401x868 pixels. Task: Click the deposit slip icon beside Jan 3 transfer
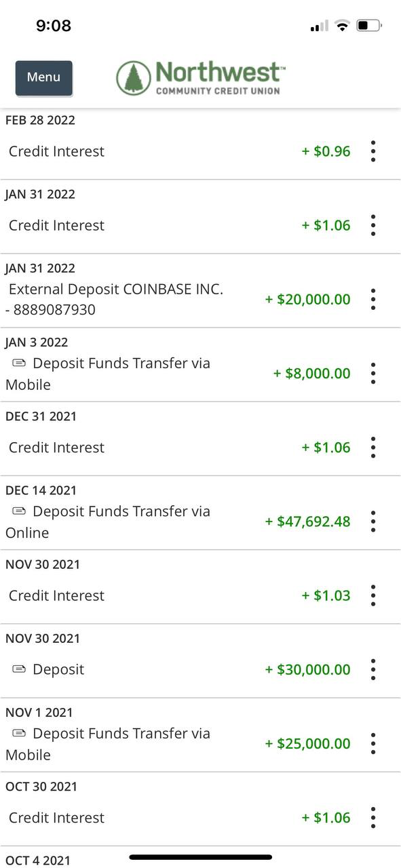click(18, 363)
